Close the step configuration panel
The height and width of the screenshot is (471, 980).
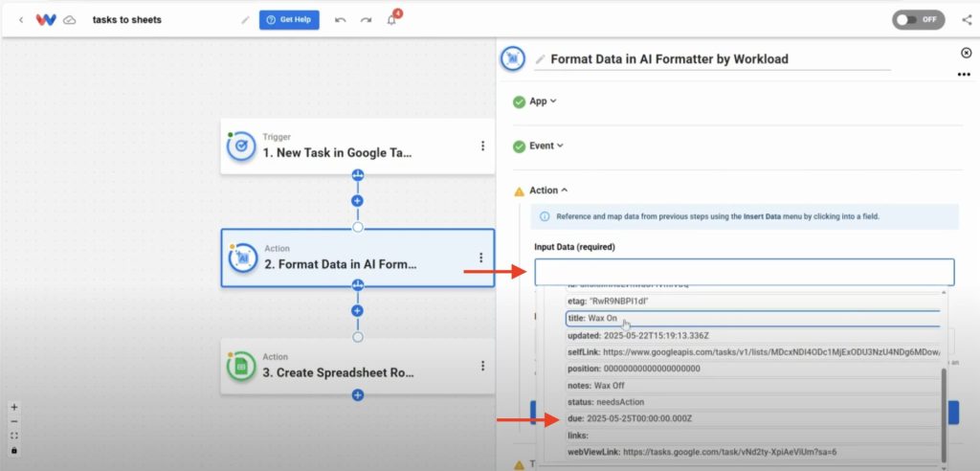click(967, 54)
